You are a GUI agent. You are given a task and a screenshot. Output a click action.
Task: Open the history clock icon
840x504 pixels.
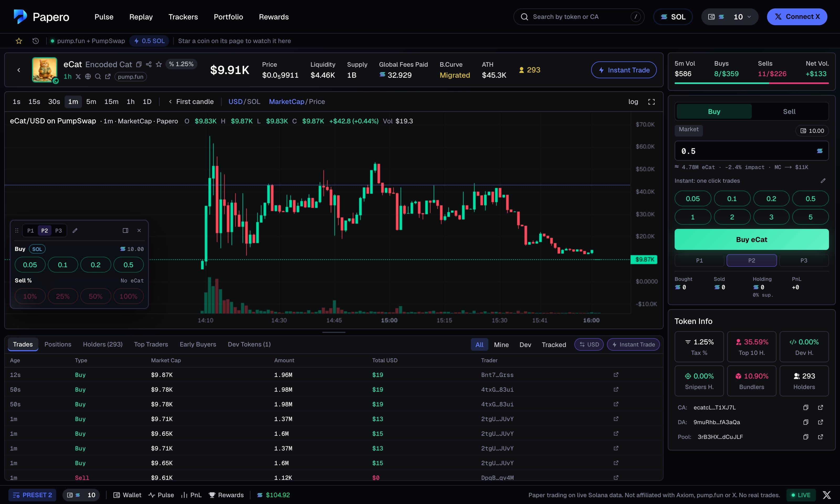[36, 41]
